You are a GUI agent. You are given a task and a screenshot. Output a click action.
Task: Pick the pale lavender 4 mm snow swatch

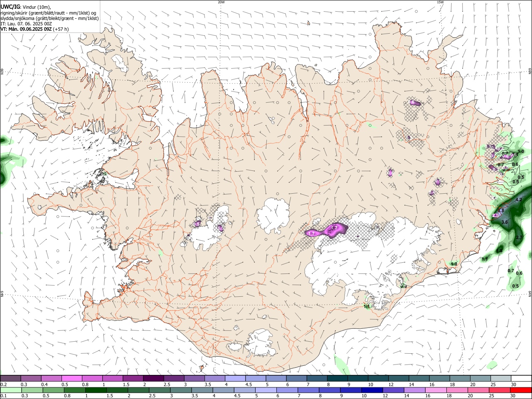pos(235,378)
